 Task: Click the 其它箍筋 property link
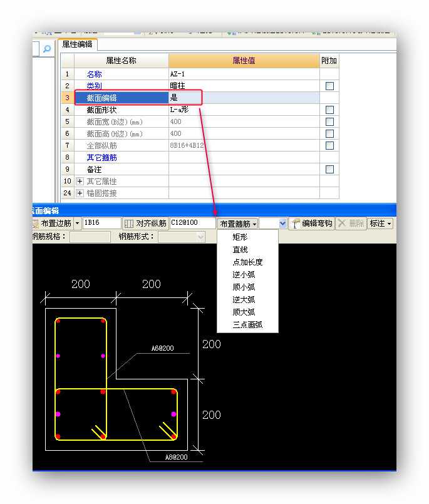(x=101, y=158)
